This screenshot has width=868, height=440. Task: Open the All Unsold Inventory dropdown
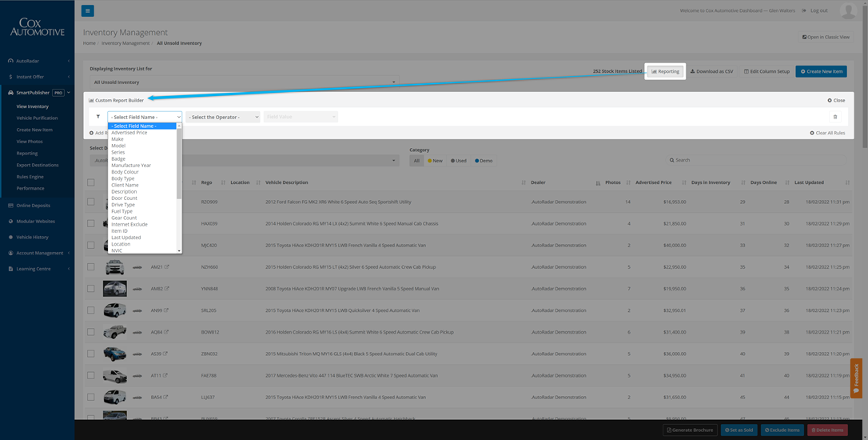(x=244, y=82)
